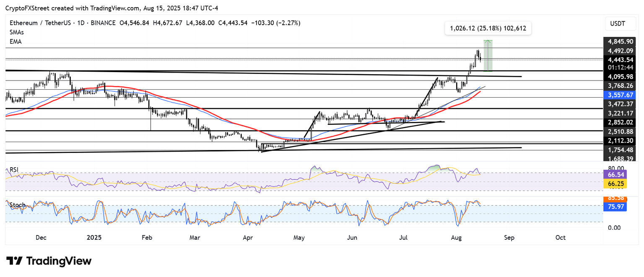The width and height of the screenshot is (644, 277).
Task: Click the yellow 66.25 RSI average tag
Action: 615,184
